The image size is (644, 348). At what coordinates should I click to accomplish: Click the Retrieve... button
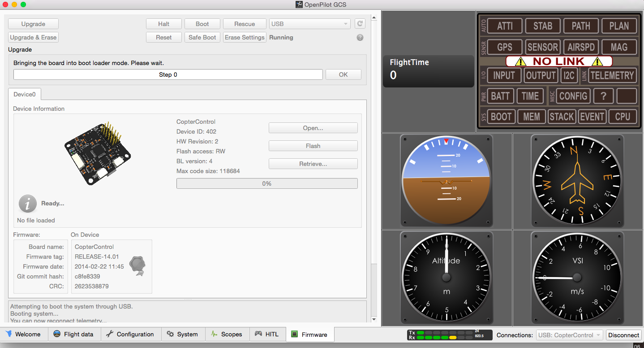[x=313, y=164]
